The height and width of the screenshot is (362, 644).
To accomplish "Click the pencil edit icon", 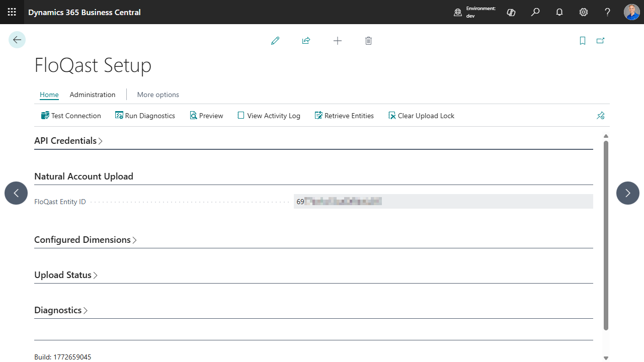I will tap(275, 41).
